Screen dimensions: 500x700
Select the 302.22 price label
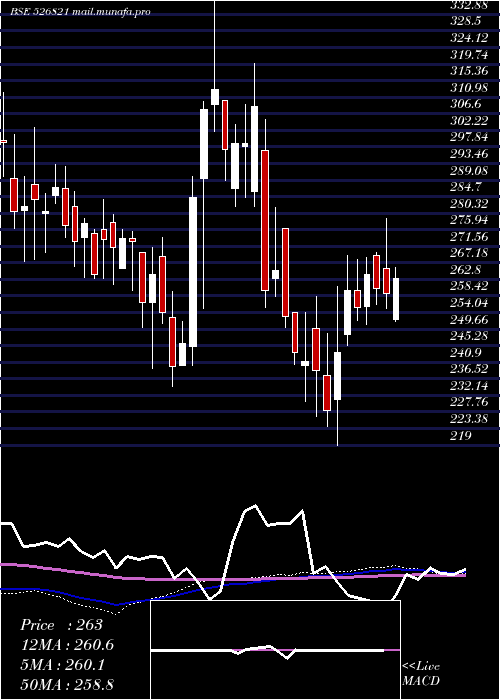pyautogui.click(x=471, y=121)
